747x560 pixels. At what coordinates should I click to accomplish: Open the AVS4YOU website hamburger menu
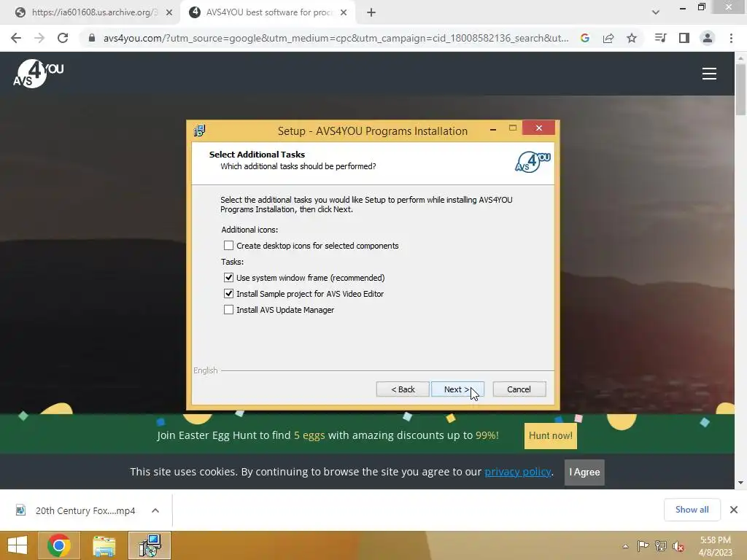[709, 74]
